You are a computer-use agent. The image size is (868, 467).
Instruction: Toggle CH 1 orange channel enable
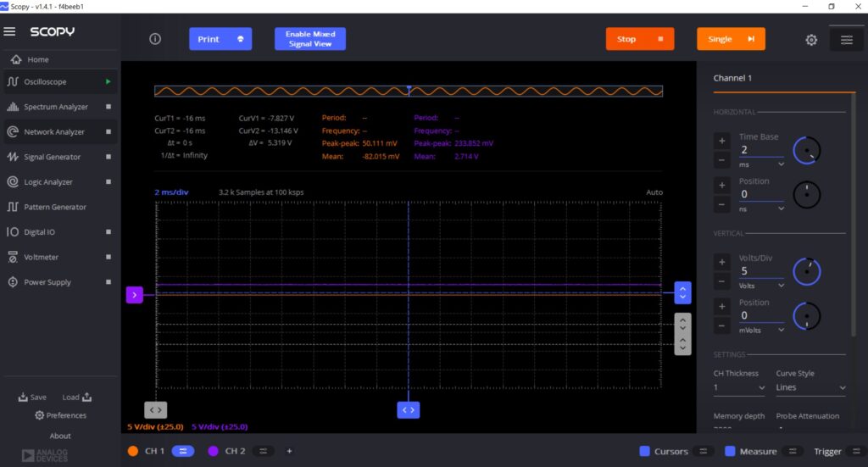(133, 451)
